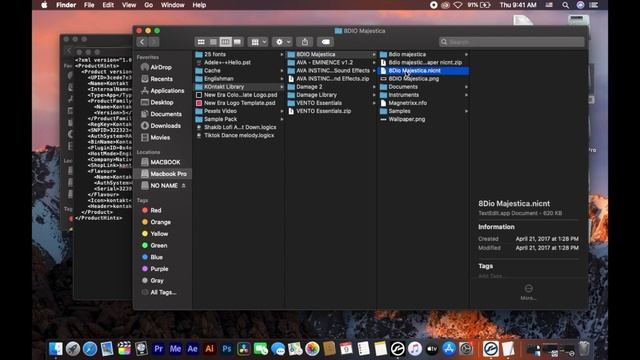
Task: Switch to column view
Action: (x=225, y=42)
